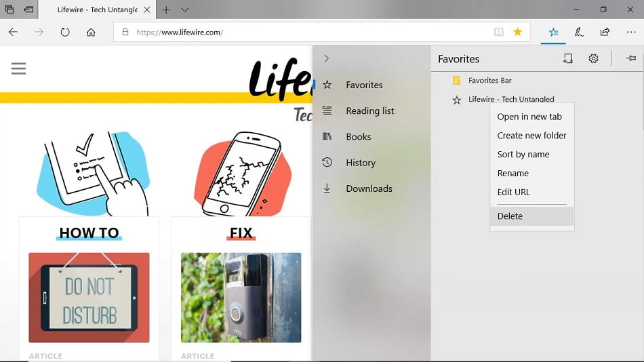Click the lock icon in the address bar
The height and width of the screenshot is (362, 644).
coord(125,32)
